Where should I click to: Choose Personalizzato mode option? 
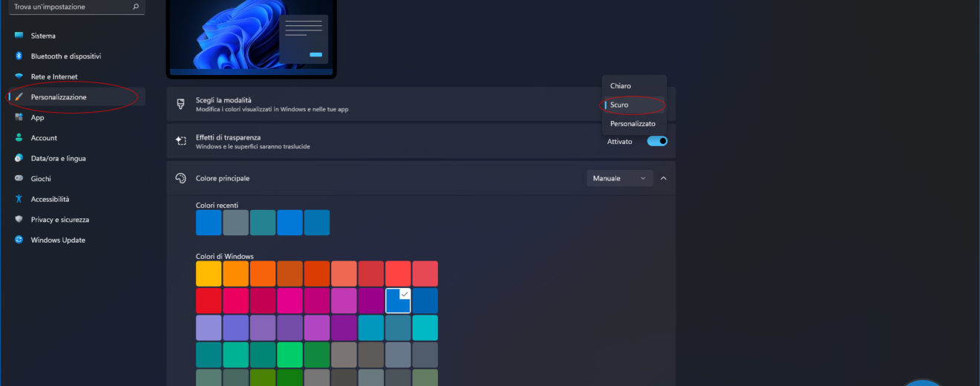634,124
